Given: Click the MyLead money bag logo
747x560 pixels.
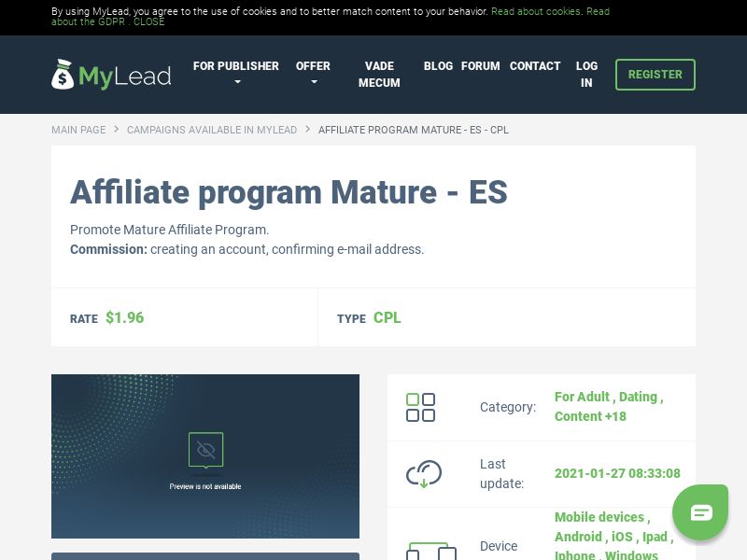Looking at the screenshot, I should (x=63, y=75).
